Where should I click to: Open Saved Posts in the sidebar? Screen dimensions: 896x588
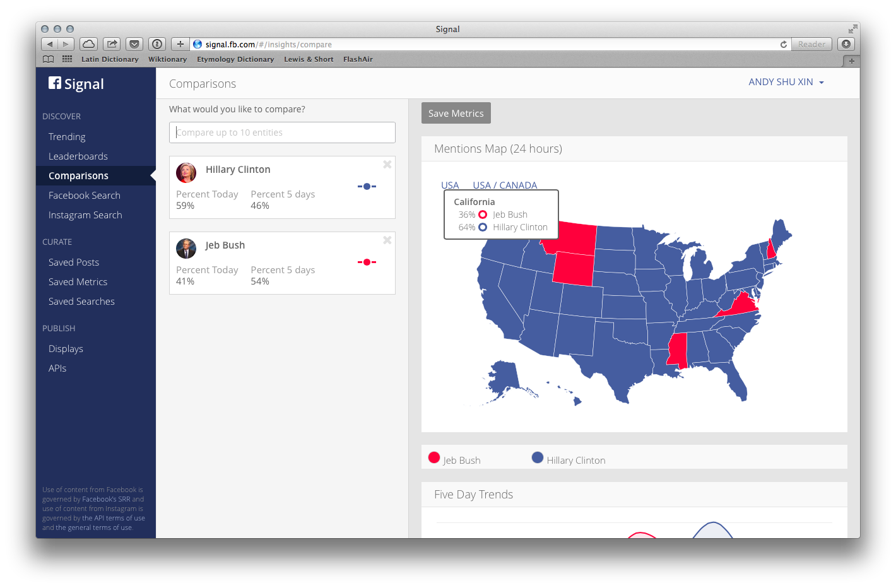click(x=74, y=262)
